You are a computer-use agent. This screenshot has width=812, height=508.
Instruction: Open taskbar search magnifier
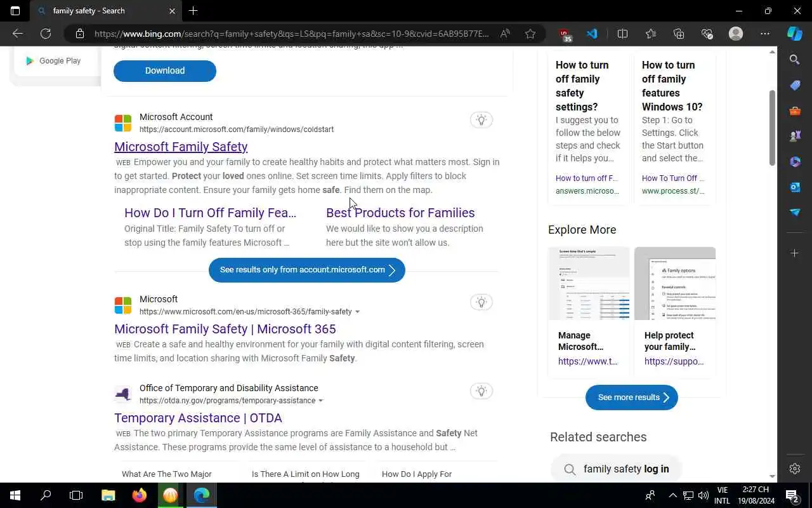point(46,495)
